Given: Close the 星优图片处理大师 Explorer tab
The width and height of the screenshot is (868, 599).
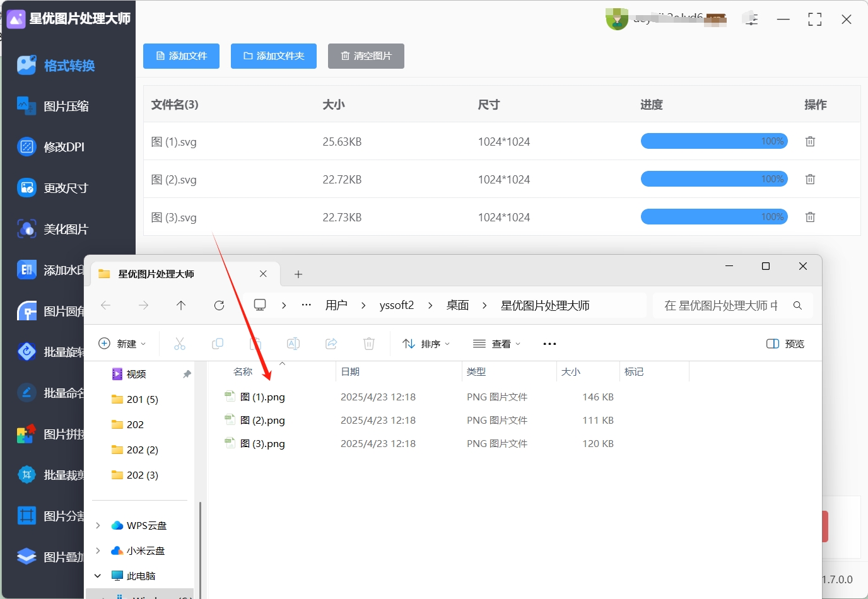Looking at the screenshot, I should (x=263, y=274).
